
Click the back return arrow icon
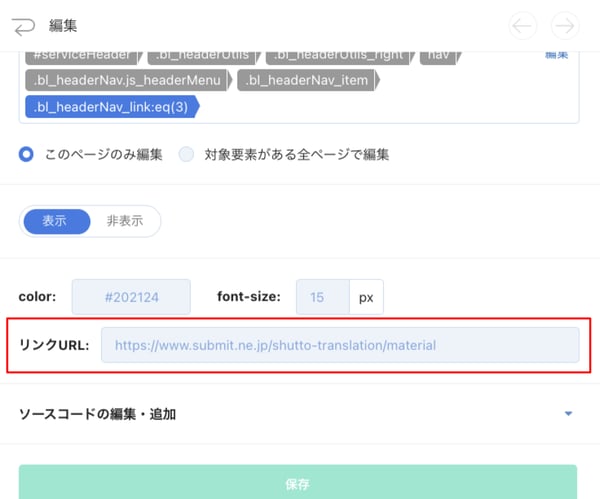click(23, 26)
